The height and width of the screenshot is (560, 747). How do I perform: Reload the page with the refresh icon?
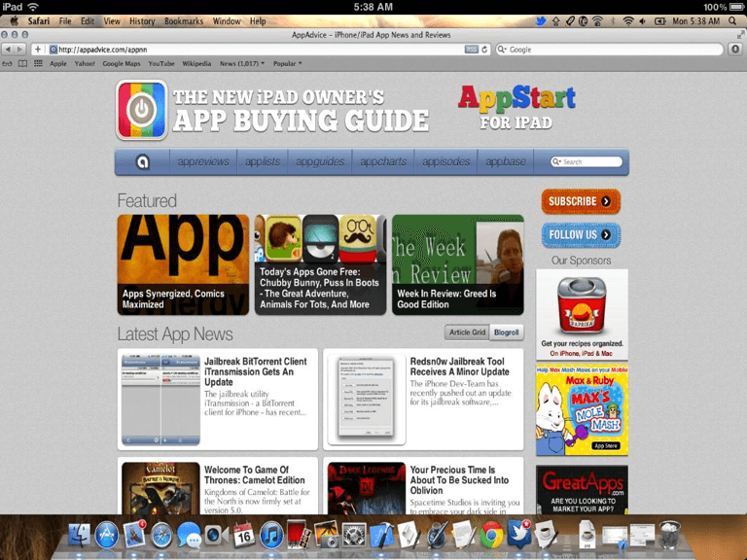point(484,49)
